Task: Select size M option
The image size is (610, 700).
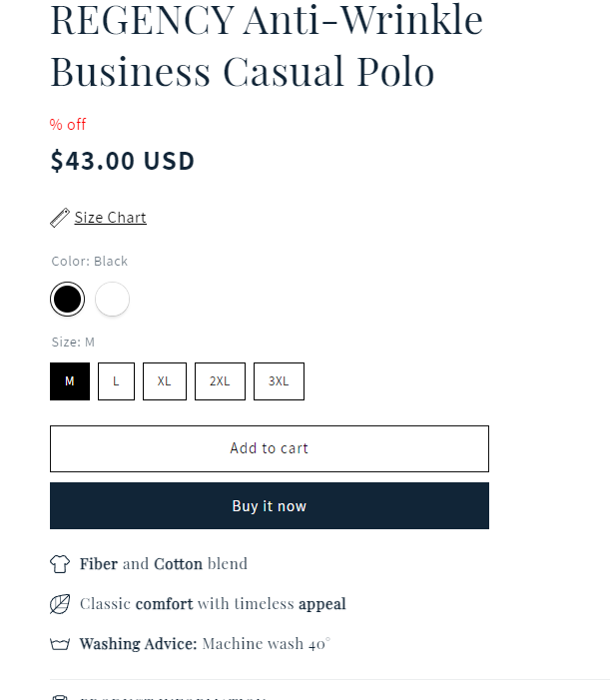Action: [x=70, y=381]
